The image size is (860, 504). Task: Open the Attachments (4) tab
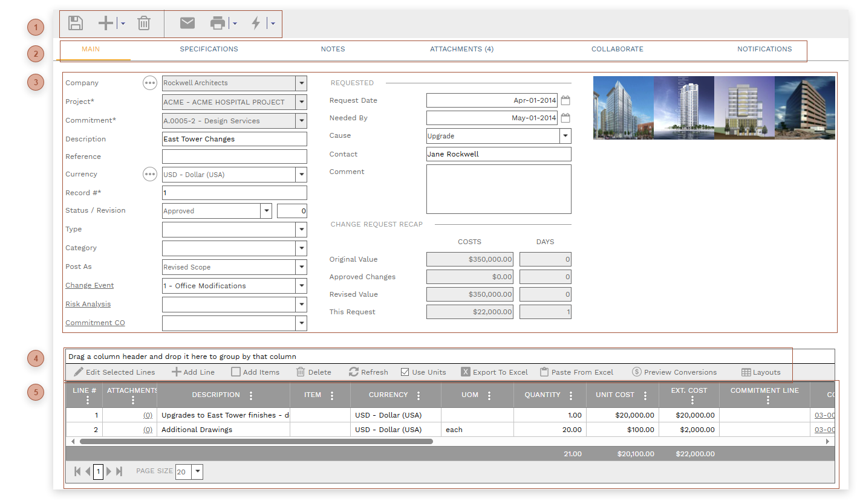tap(461, 49)
